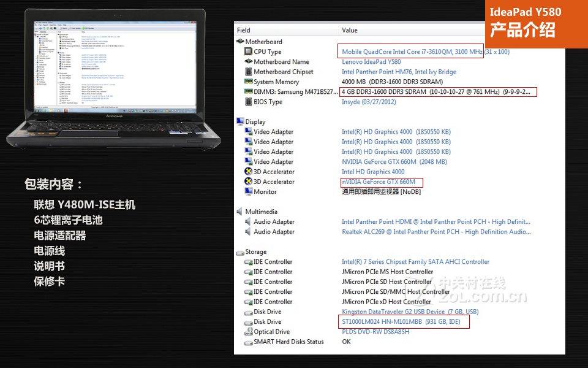Select the BIOS Type field label
This screenshot has height=368, width=588.
pyautogui.click(x=268, y=102)
